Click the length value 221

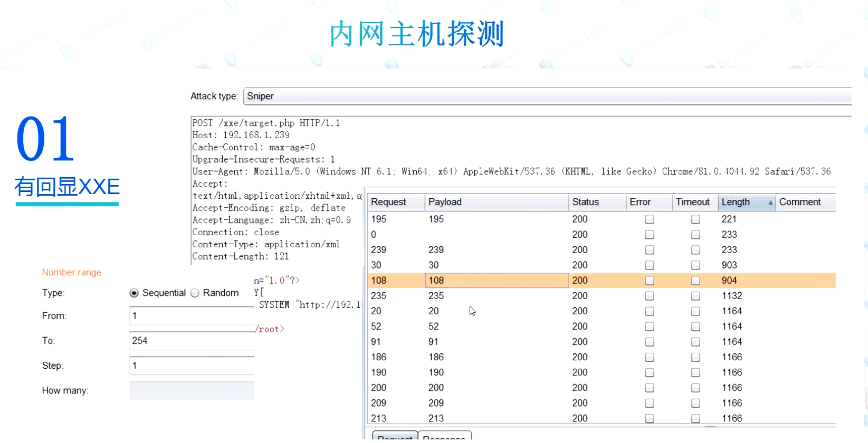pos(729,219)
